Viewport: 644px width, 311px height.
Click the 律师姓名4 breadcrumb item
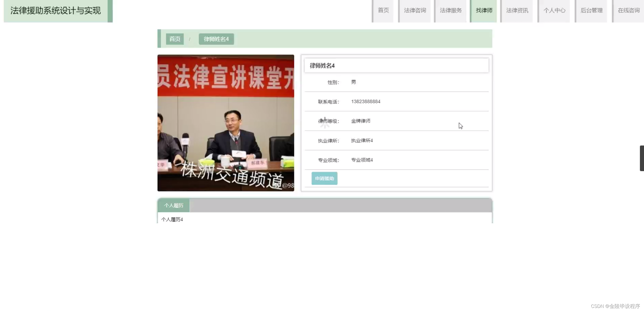[216, 39]
